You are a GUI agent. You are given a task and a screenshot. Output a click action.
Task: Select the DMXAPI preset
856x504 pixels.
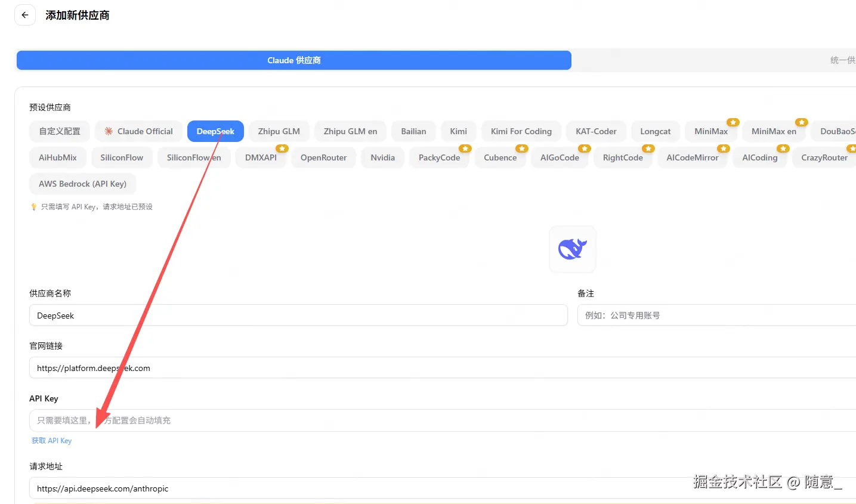tap(261, 157)
